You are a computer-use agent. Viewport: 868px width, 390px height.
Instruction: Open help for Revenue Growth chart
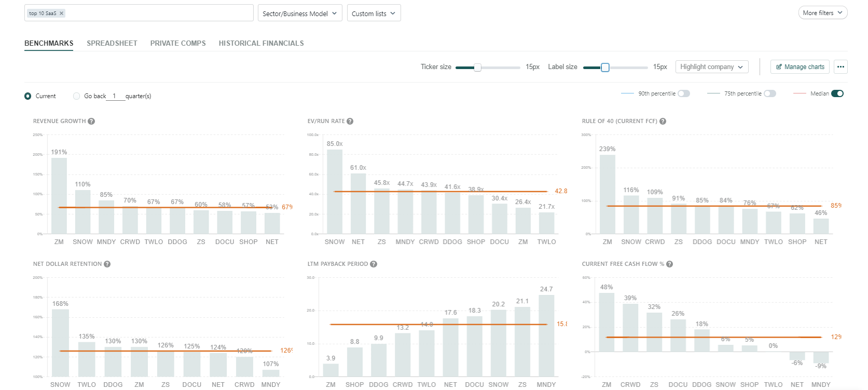pyautogui.click(x=91, y=121)
